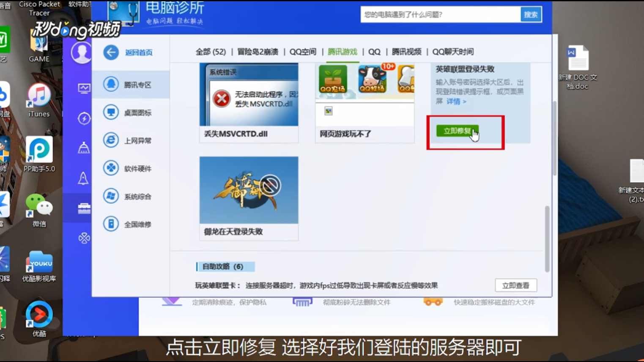Screen dimensions: 644x362
Task: Select the 桌面图标 monitor icon
Action: point(111,112)
